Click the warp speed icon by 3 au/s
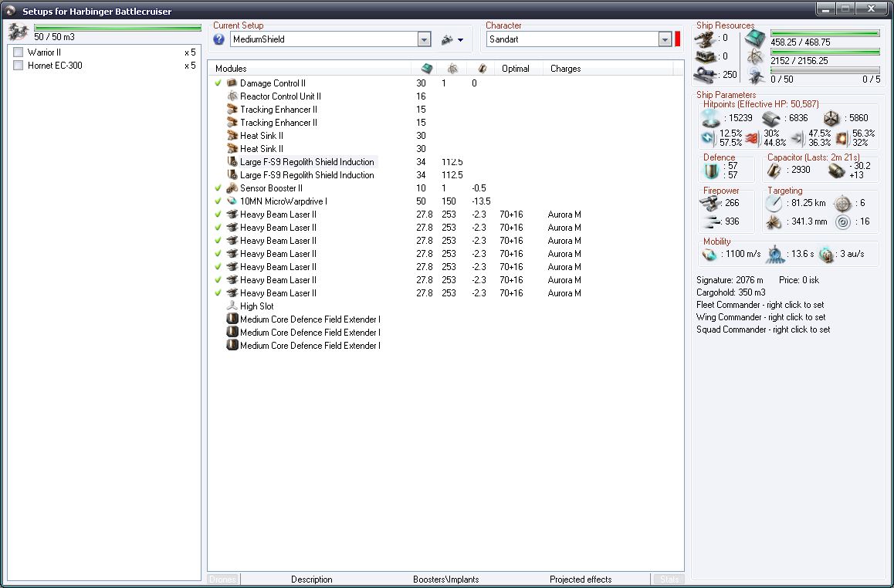 [x=825, y=255]
